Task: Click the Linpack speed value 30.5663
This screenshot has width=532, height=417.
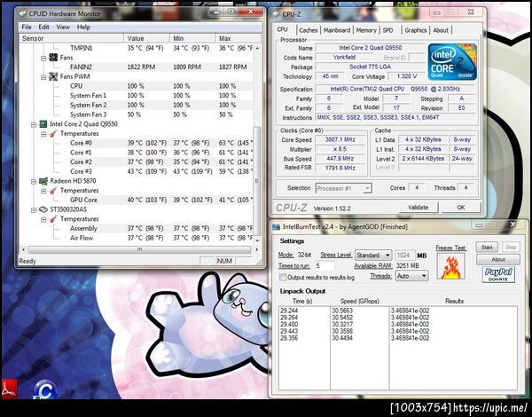Action: coord(342,311)
